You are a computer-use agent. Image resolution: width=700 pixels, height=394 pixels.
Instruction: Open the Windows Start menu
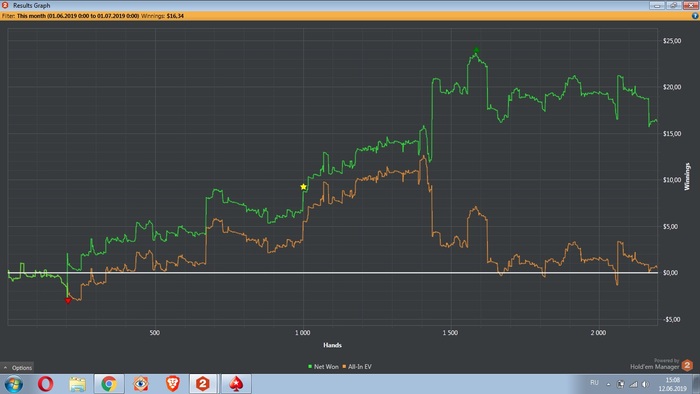pyautogui.click(x=13, y=384)
